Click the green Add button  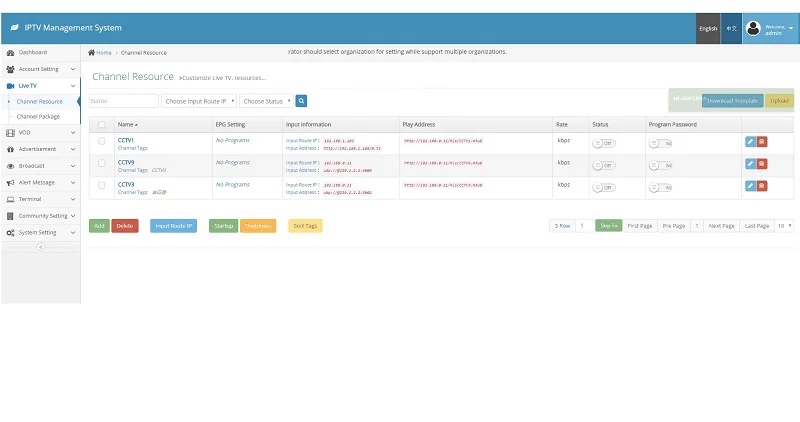pos(99,226)
